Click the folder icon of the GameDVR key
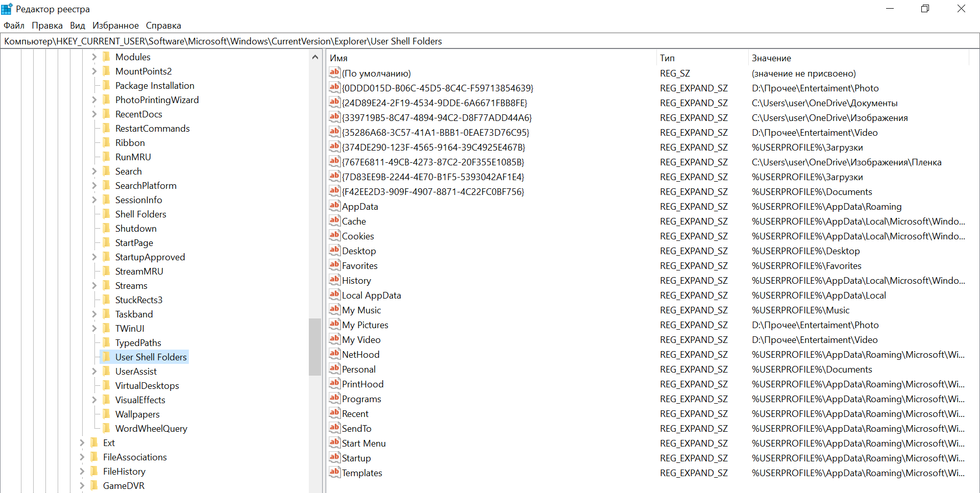This screenshot has height=493, width=980. point(94,485)
